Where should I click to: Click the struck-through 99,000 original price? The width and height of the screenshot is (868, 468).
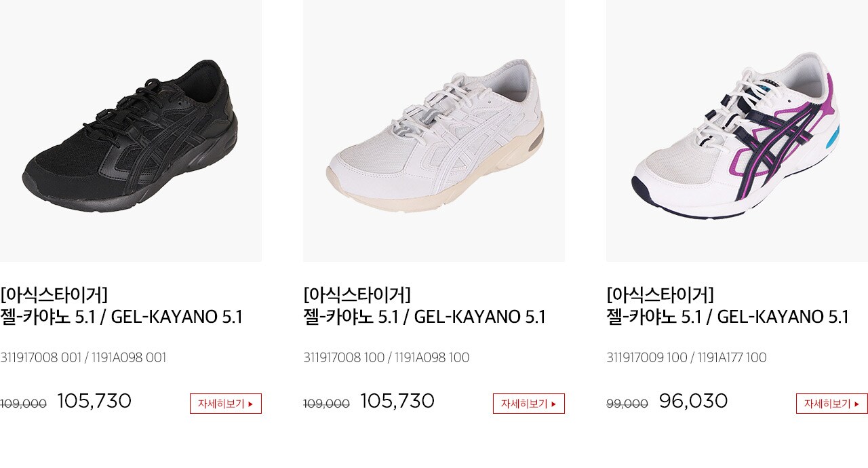coord(627,404)
